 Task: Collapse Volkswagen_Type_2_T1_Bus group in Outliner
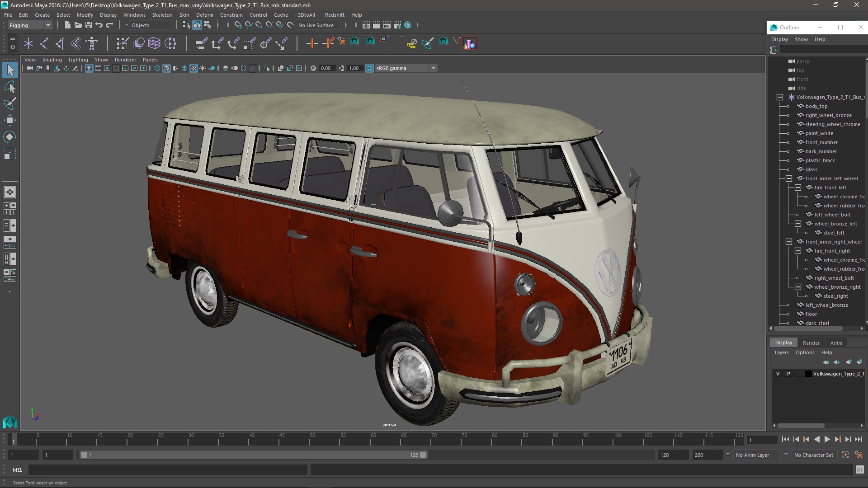[780, 97]
